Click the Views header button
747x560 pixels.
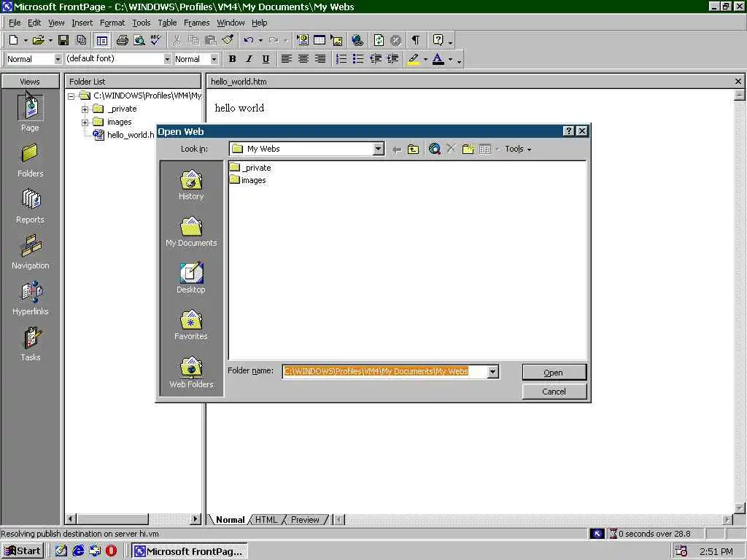click(30, 82)
